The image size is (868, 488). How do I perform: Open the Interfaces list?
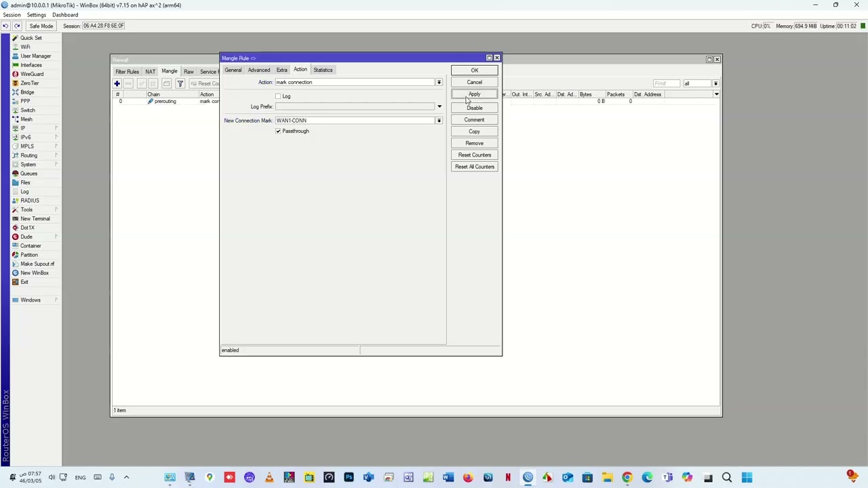(31, 65)
